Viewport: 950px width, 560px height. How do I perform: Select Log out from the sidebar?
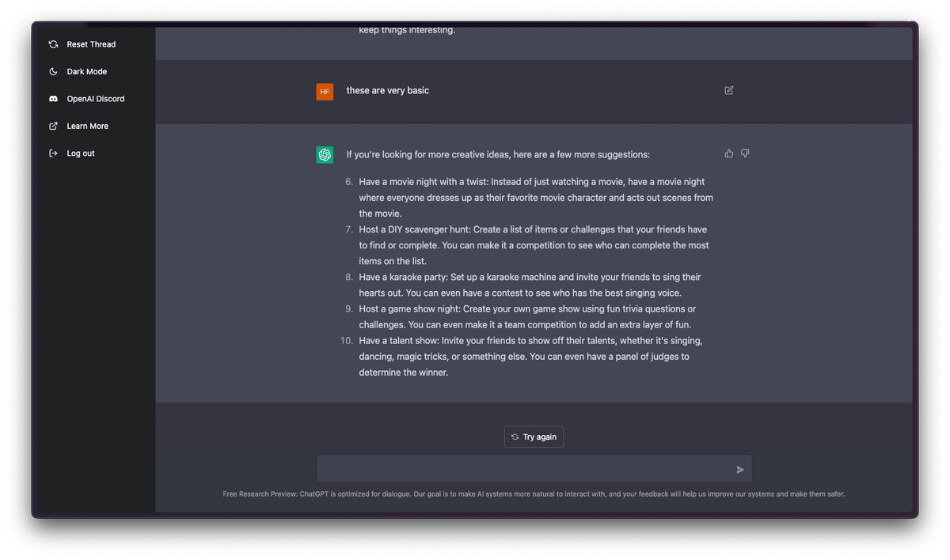[80, 153]
